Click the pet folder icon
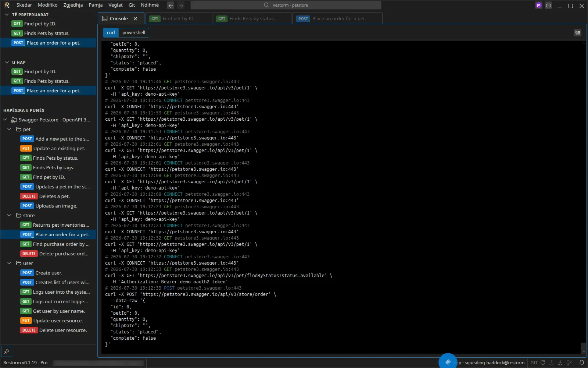The width and height of the screenshot is (588, 368). click(18, 129)
